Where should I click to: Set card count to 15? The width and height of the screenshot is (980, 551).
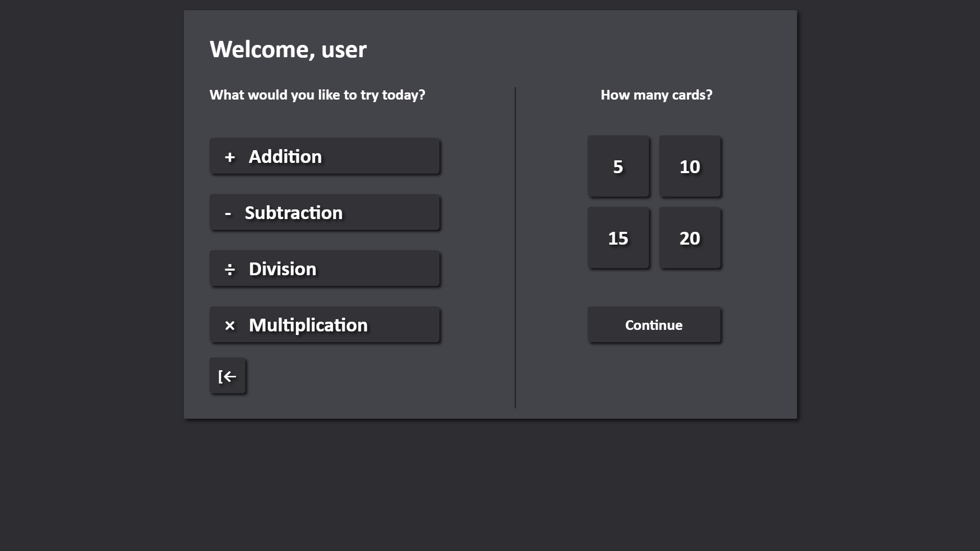pos(618,238)
